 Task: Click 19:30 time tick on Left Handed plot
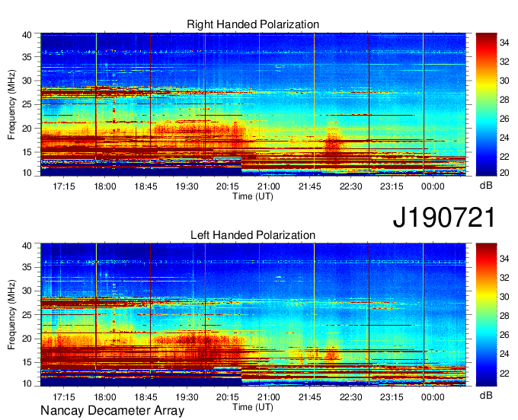[187, 397]
